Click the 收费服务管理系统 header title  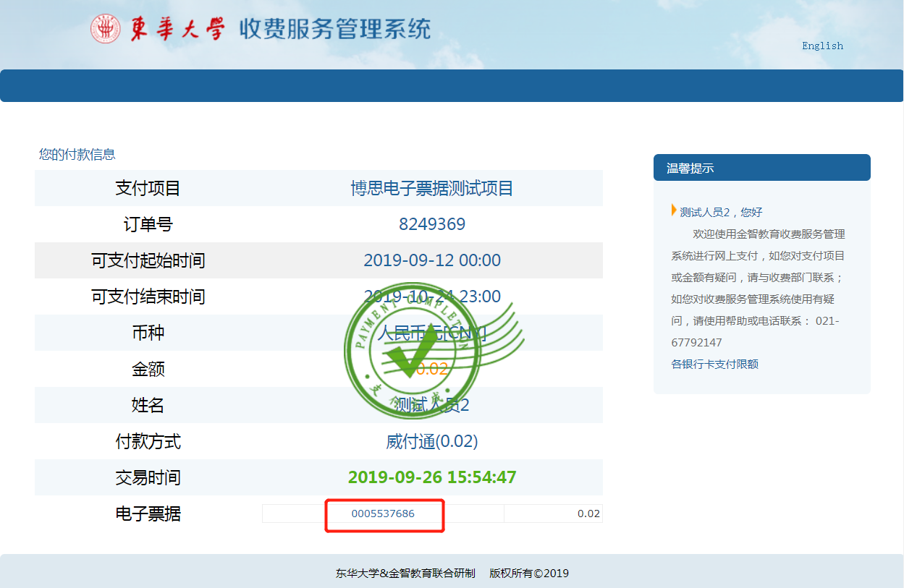334,29
